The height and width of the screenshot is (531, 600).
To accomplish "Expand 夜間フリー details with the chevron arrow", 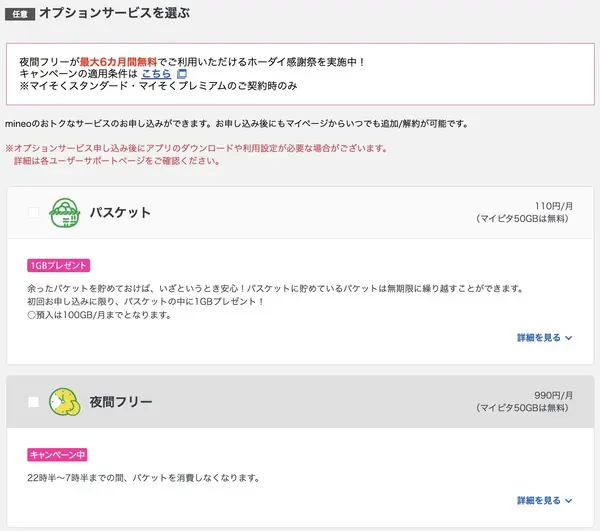I will click(569, 500).
